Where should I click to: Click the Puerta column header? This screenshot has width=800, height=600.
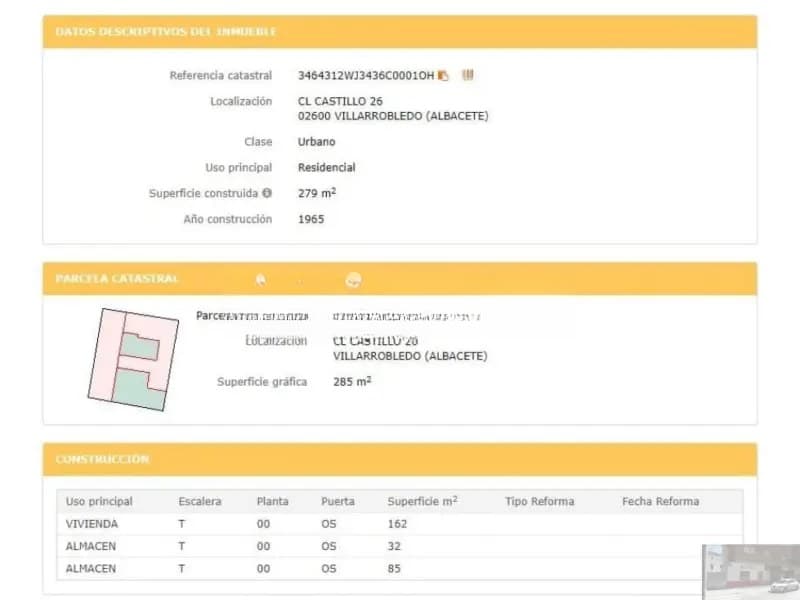pyautogui.click(x=338, y=502)
